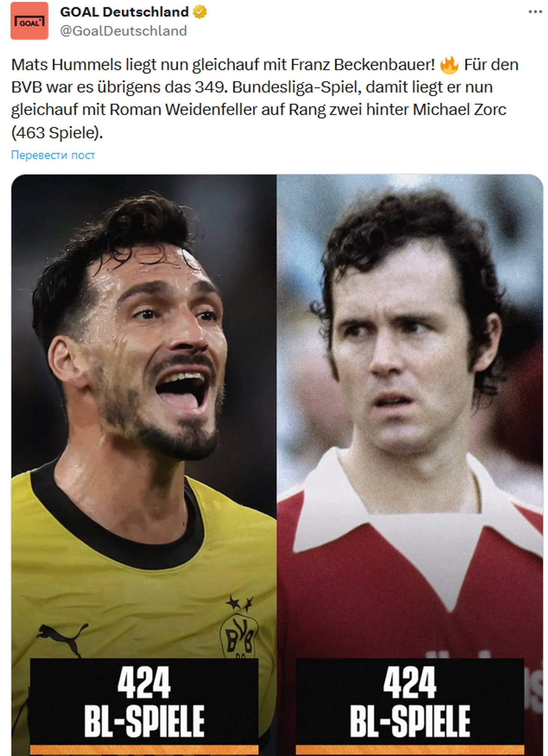Open the Mats Hummels photo on left
The height and width of the screenshot is (756, 548).
[x=144, y=465]
